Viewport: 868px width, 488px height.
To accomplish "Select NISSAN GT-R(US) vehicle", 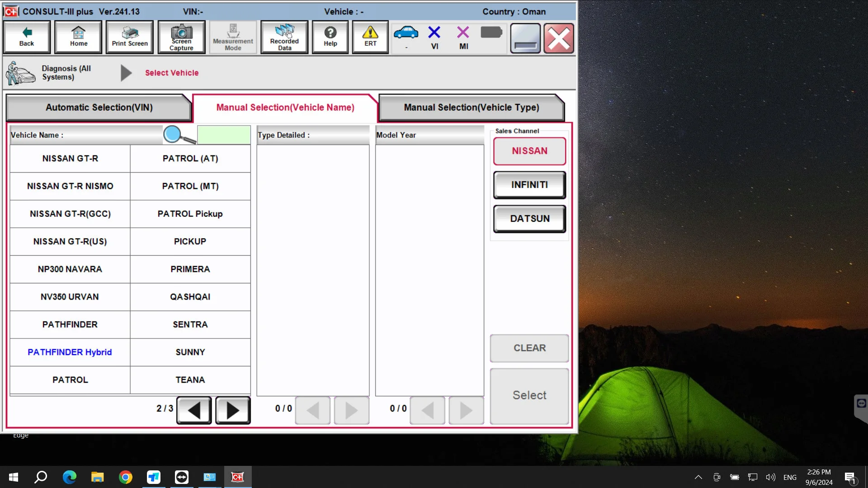I will tap(70, 242).
